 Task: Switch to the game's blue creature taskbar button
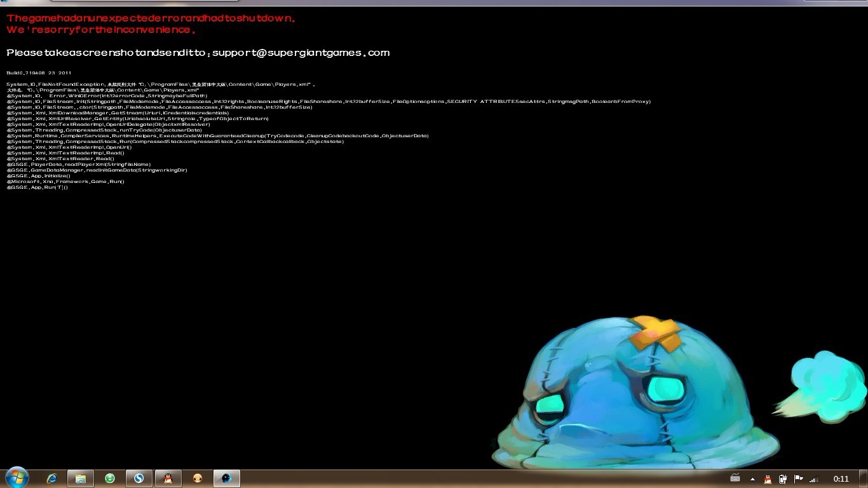[x=227, y=478]
